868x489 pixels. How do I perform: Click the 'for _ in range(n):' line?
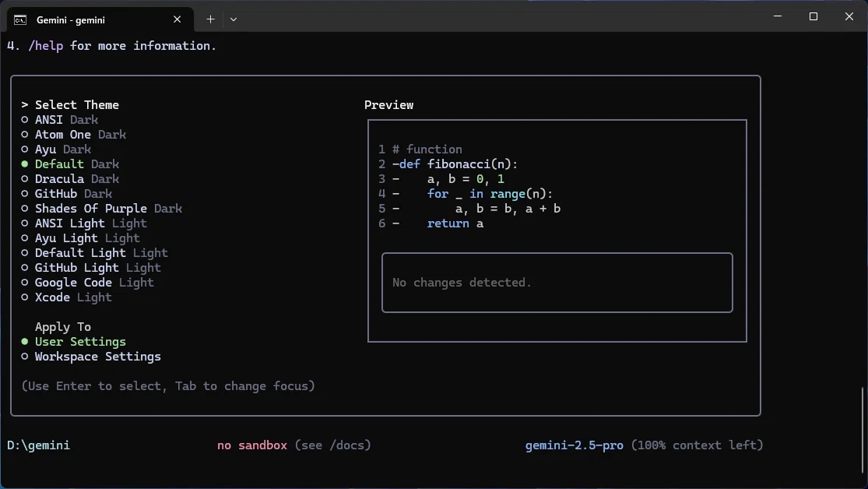tap(490, 194)
